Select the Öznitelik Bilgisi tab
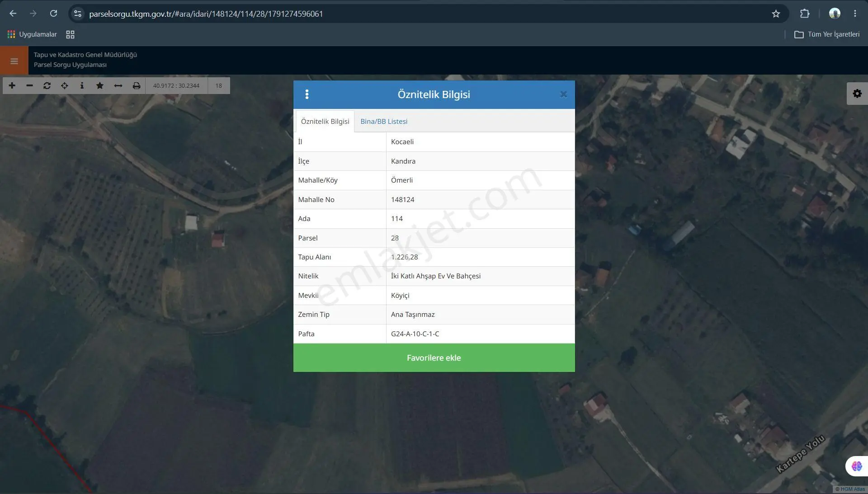This screenshot has width=868, height=494. [325, 121]
